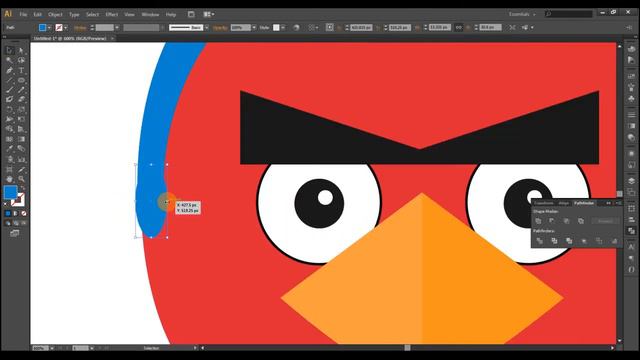The height and width of the screenshot is (360, 640).
Task: Swap fill and stroke colors
Action: pos(22,189)
